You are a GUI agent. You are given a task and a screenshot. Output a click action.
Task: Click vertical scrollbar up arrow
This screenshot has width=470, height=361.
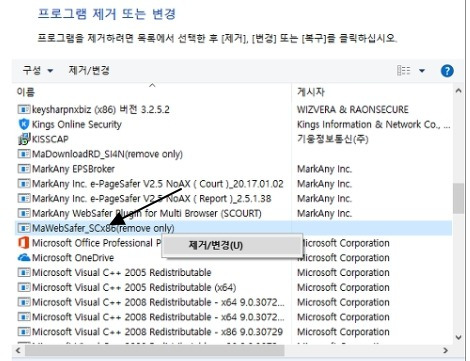point(458,90)
